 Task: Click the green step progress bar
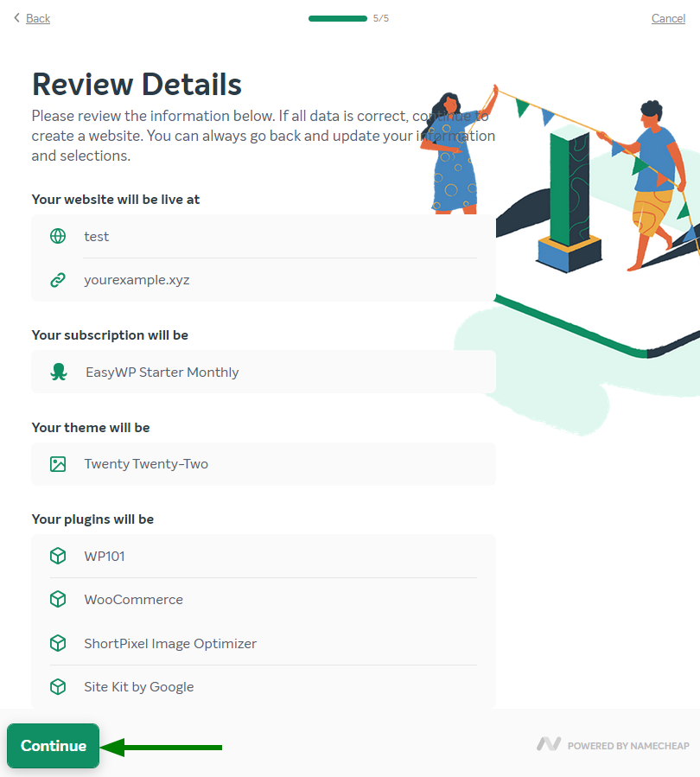pos(338,18)
